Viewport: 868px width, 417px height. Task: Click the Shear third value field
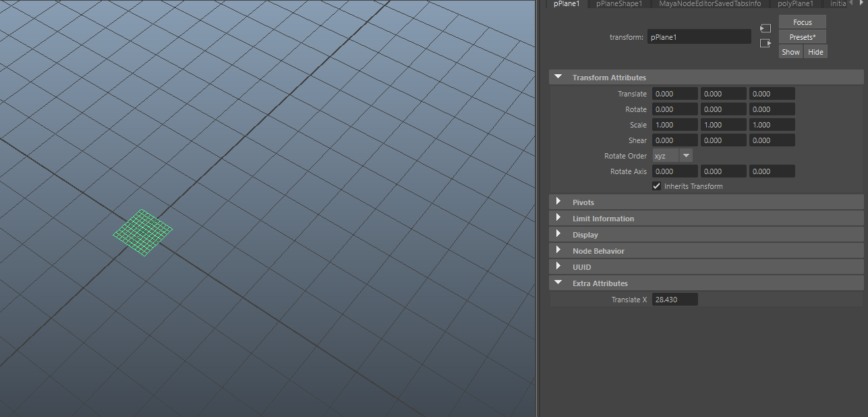(x=772, y=140)
